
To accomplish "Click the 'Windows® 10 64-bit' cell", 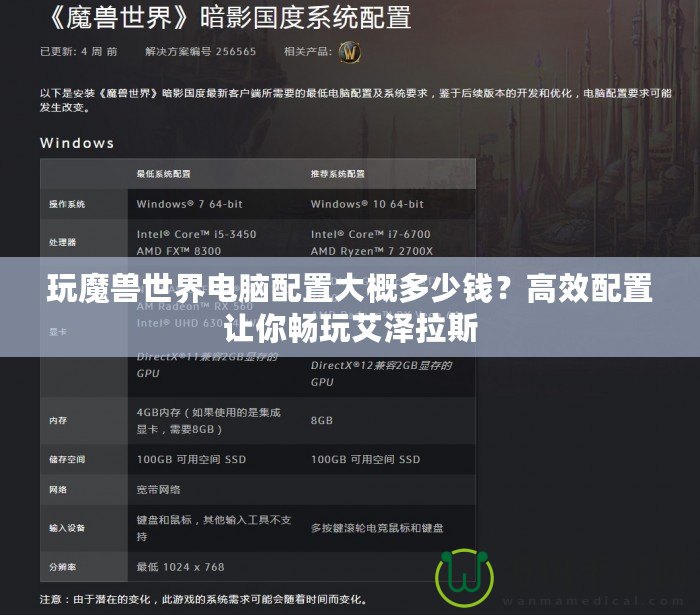I will coord(367,204).
